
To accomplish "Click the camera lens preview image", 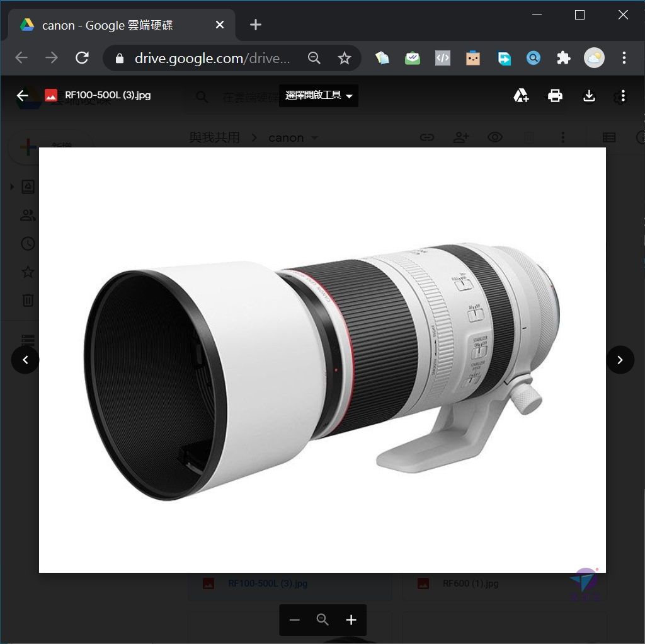I will tap(322, 360).
